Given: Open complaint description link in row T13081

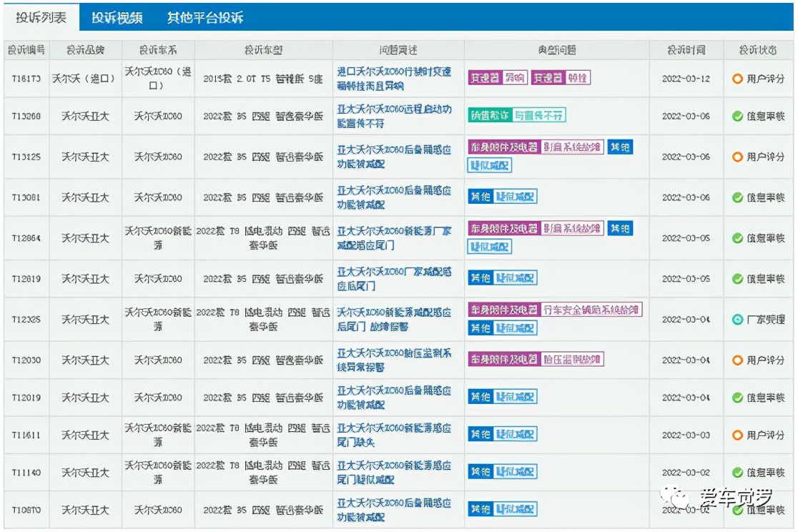Looking at the screenshot, I should (x=394, y=197).
